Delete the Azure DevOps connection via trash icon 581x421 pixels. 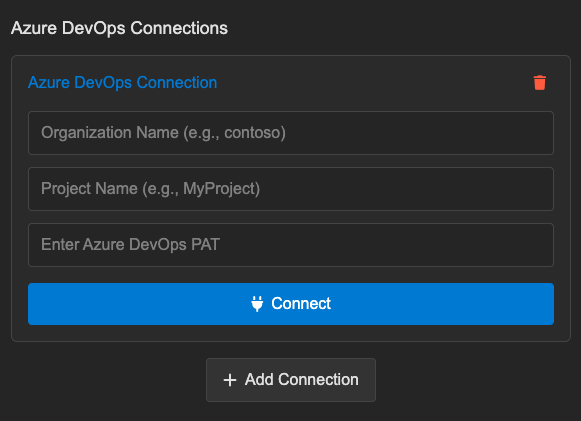tap(540, 83)
